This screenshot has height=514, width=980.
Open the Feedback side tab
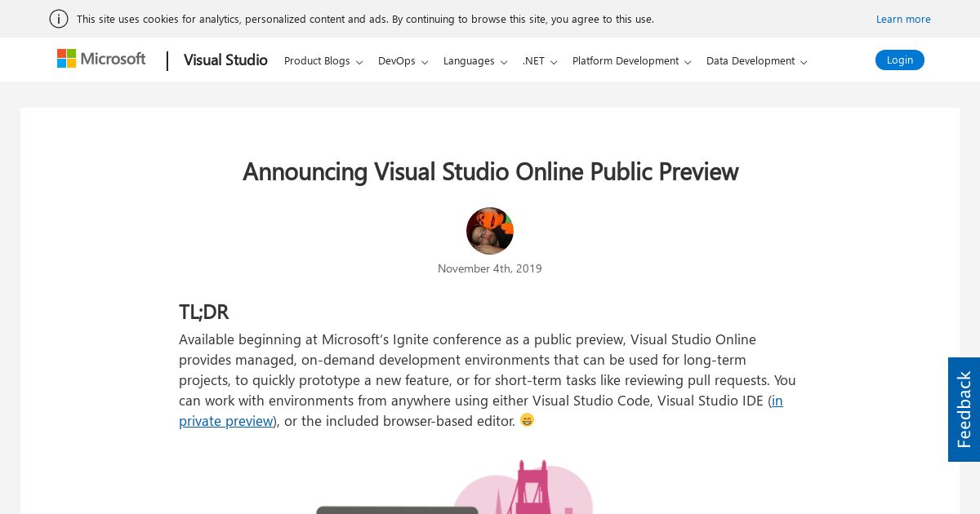(x=964, y=410)
